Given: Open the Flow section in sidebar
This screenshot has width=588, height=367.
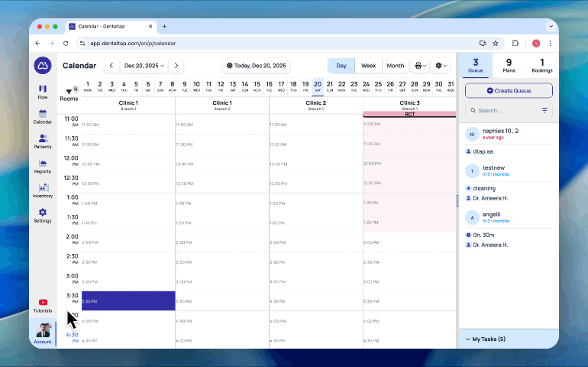Looking at the screenshot, I should [43, 92].
